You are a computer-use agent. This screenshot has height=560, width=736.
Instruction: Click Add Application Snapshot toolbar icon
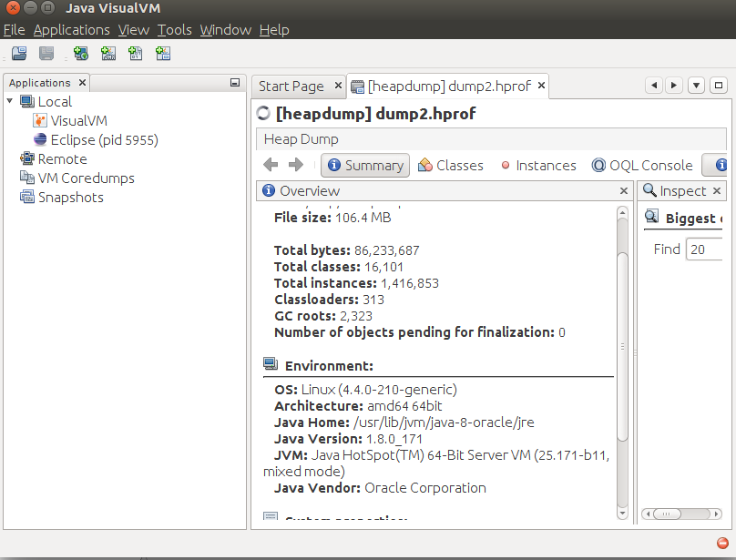pyautogui.click(x=163, y=54)
